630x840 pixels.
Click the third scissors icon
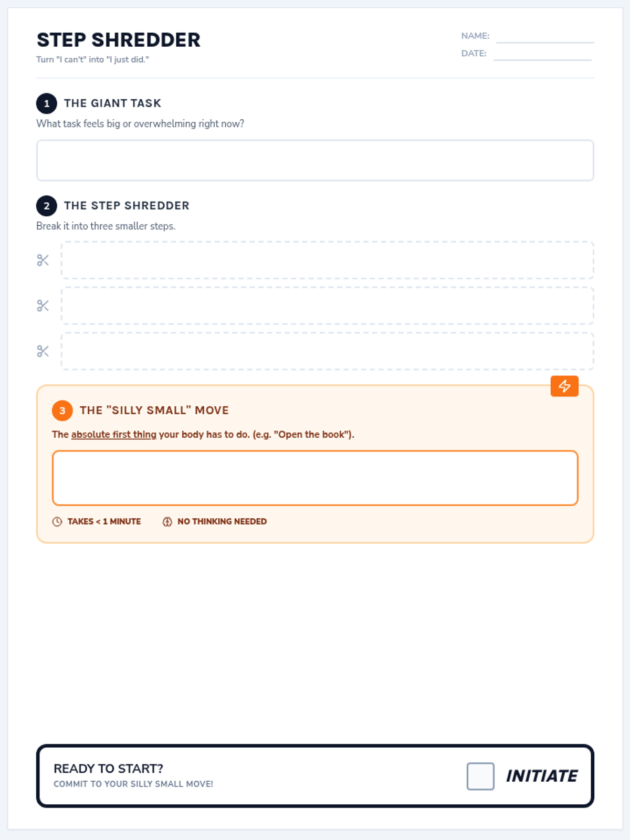tap(43, 351)
